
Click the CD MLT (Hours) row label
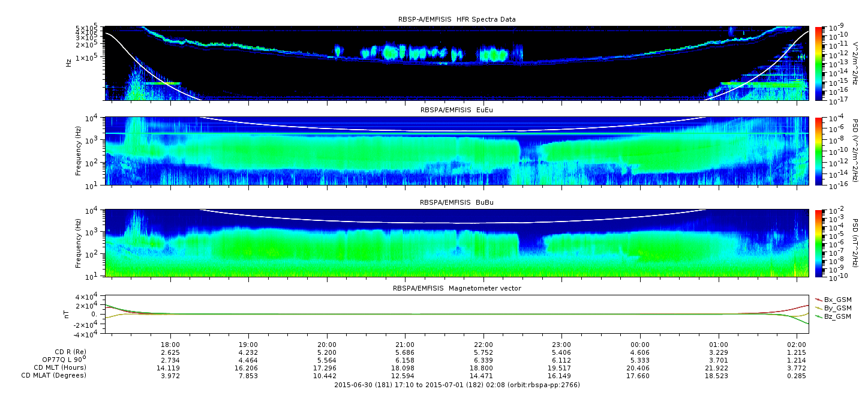pyautogui.click(x=60, y=367)
